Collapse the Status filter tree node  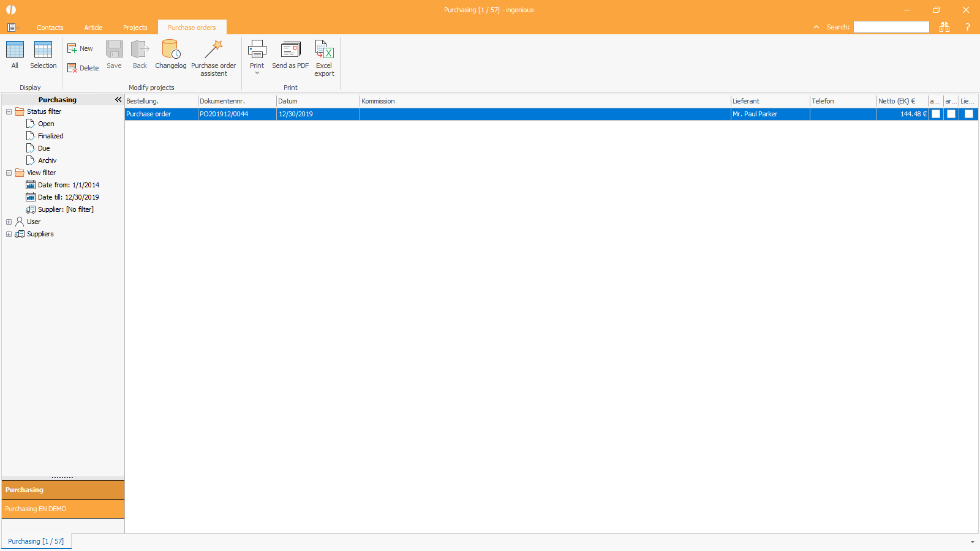click(9, 111)
